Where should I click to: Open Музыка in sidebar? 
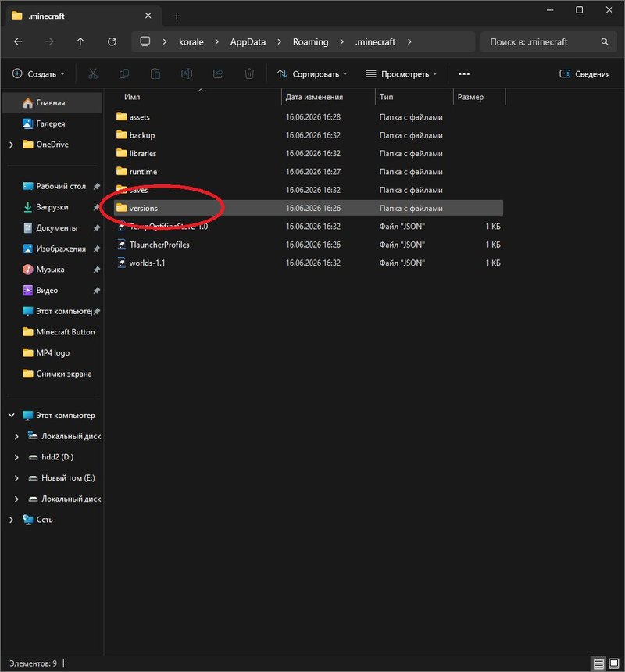coord(52,270)
